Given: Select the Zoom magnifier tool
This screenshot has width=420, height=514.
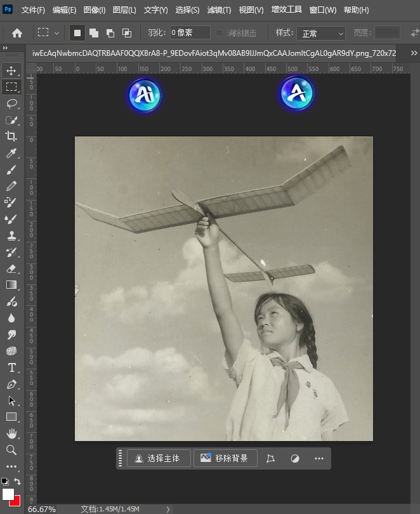Looking at the screenshot, I should point(11,450).
